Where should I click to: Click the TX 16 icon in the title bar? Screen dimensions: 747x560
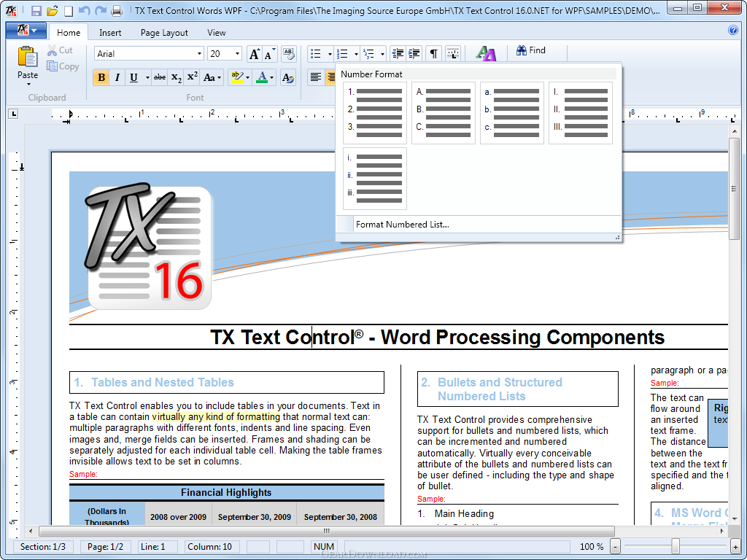pos(11,10)
